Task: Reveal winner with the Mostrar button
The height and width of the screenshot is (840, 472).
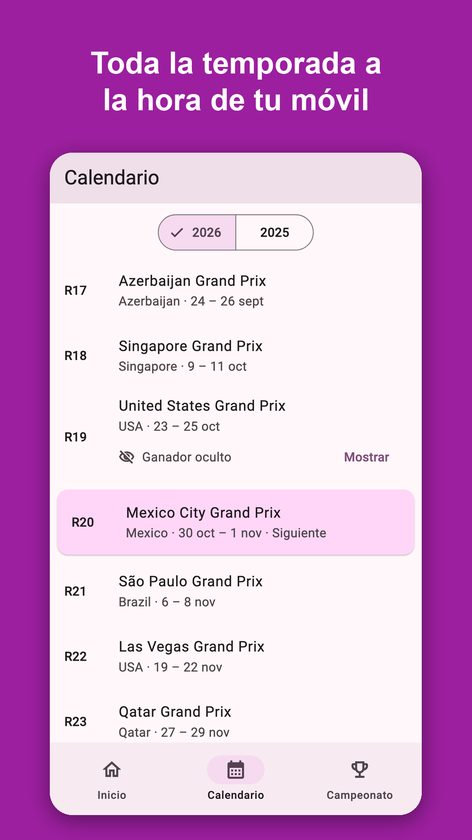Action: coord(366,457)
